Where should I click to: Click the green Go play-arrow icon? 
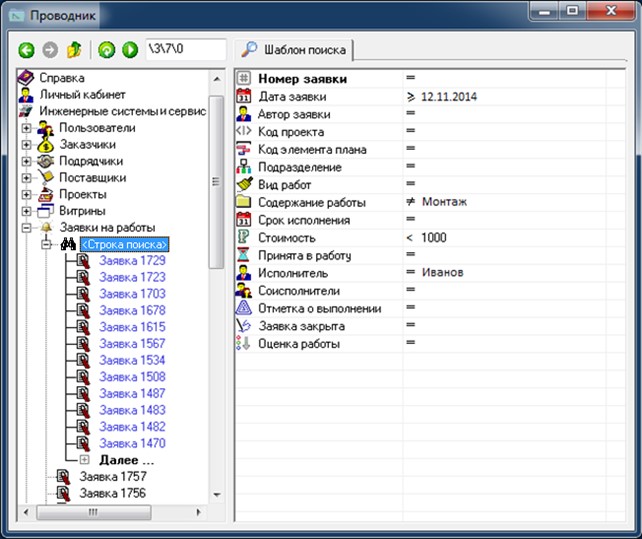(x=130, y=50)
